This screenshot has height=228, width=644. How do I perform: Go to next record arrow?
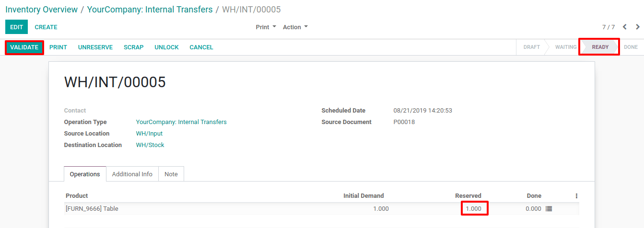click(638, 27)
